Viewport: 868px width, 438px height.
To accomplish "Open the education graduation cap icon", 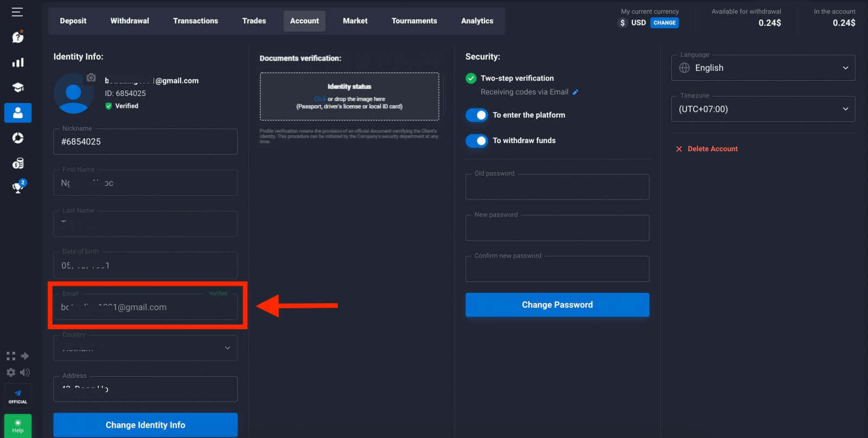I will point(17,88).
